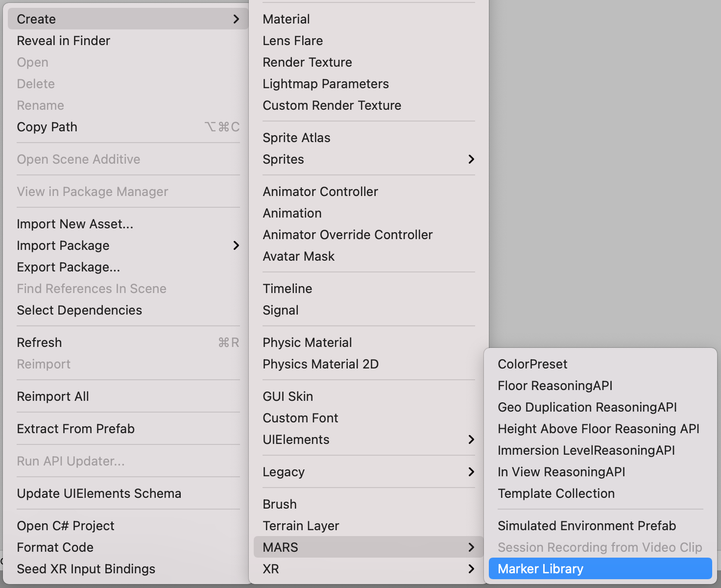Screen dimensions: 721x588
Task: Select Template Collection item
Action: coord(556,493)
